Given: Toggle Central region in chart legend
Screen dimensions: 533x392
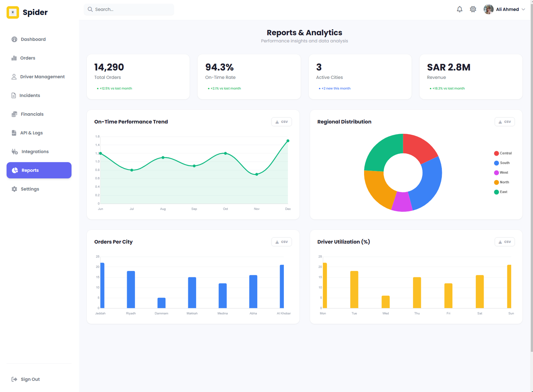Looking at the screenshot, I should click(x=503, y=153).
